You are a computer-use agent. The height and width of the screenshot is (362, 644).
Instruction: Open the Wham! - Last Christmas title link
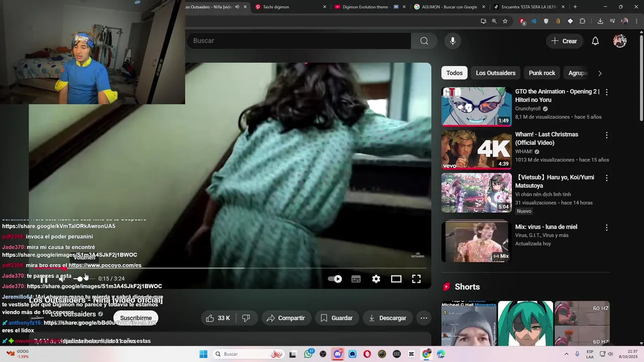546,139
